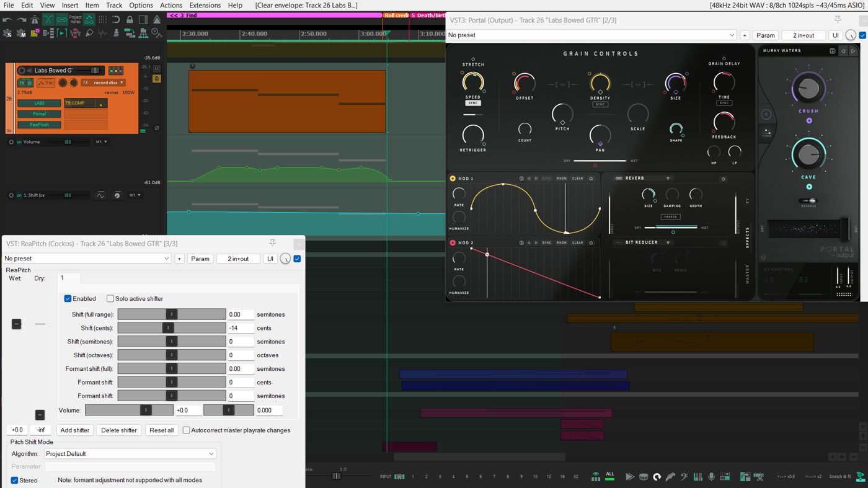Toggle the Stereo checkbox in ReaPitch

14,480
